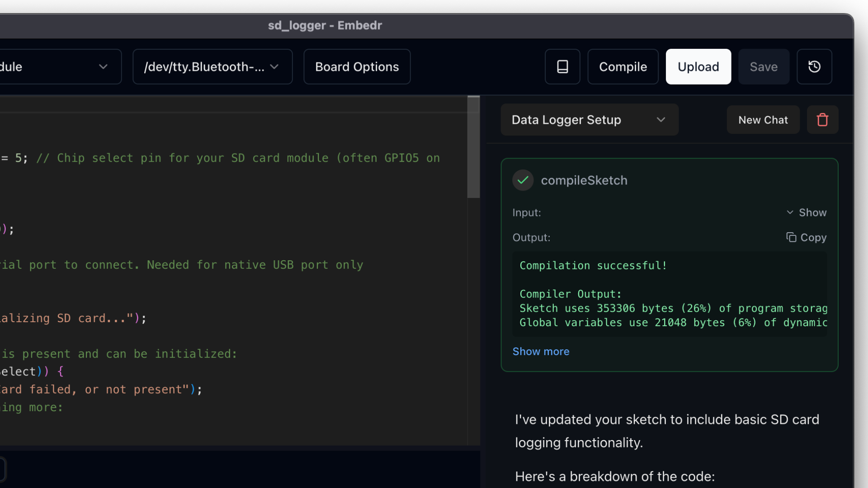
Task: Open the /dev/tty.Bluetooth port dropdown
Action: click(212, 66)
